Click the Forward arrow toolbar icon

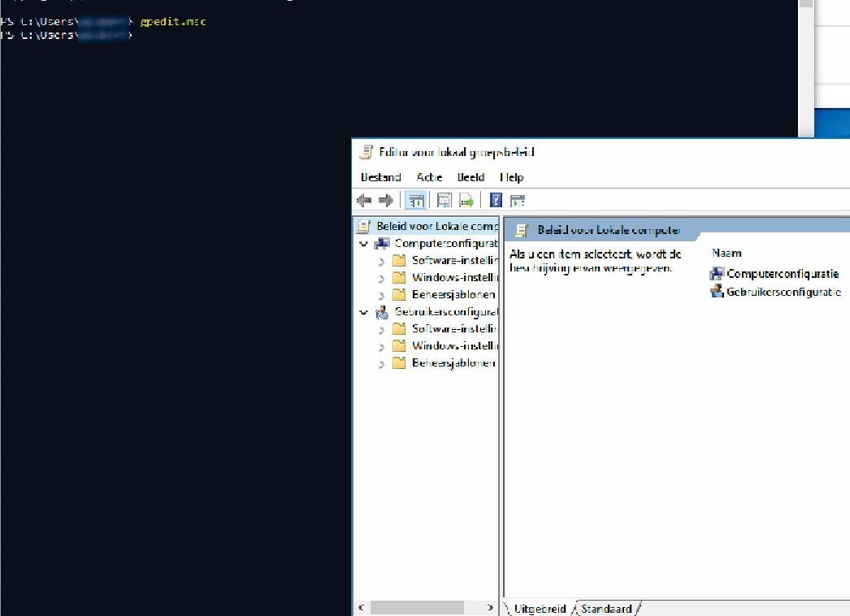pos(385,201)
